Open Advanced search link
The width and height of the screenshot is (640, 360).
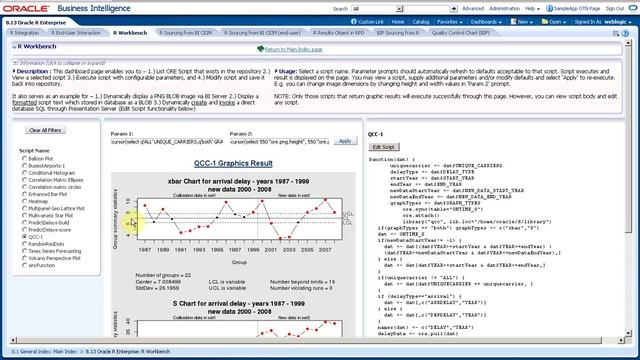coord(473,9)
